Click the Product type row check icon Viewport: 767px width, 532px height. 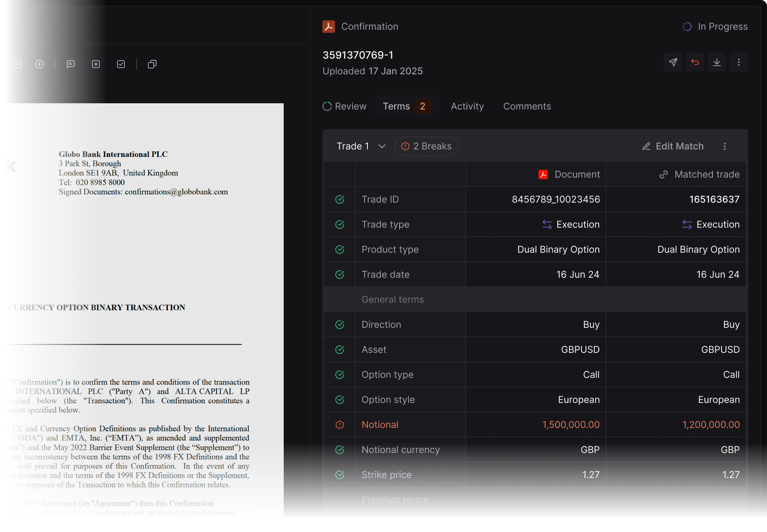[x=340, y=250]
